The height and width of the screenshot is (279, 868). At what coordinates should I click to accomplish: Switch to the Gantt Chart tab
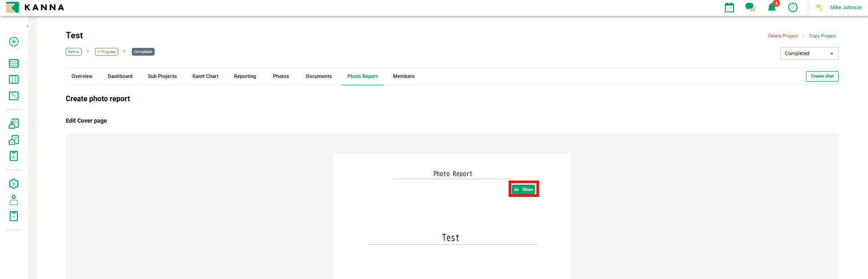(x=205, y=76)
